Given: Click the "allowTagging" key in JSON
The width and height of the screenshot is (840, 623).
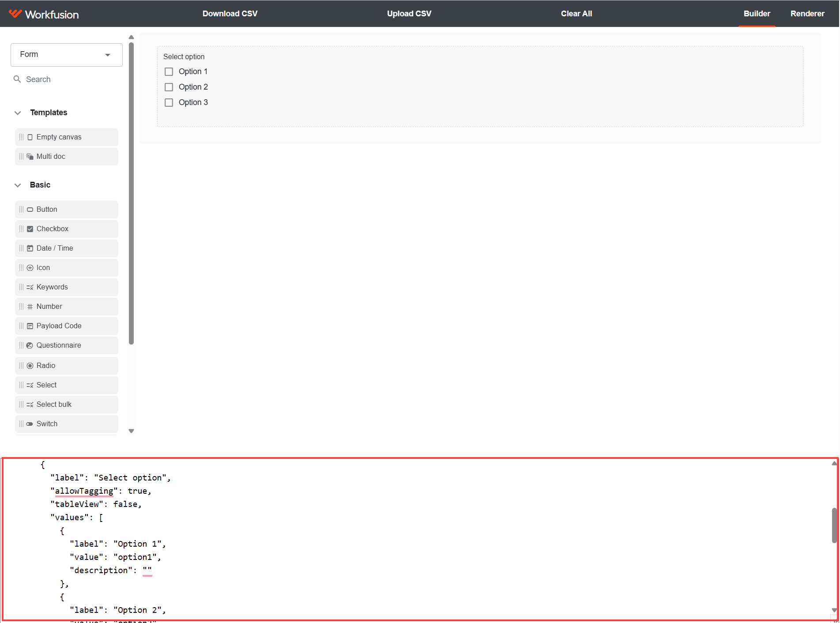Looking at the screenshot, I should 84,491.
